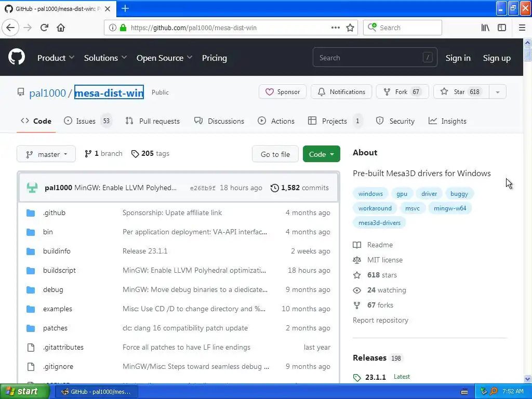Open the Discussions tab
532x399 pixels.
click(x=219, y=121)
